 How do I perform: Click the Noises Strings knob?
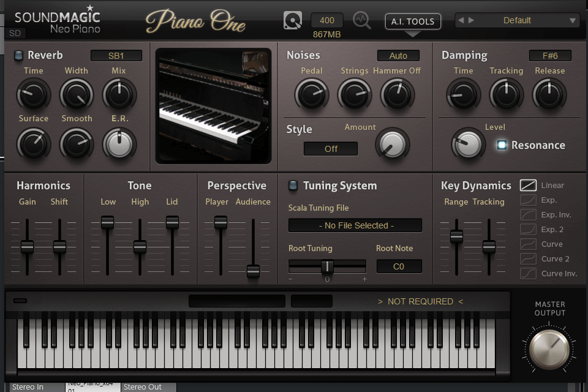point(355,94)
